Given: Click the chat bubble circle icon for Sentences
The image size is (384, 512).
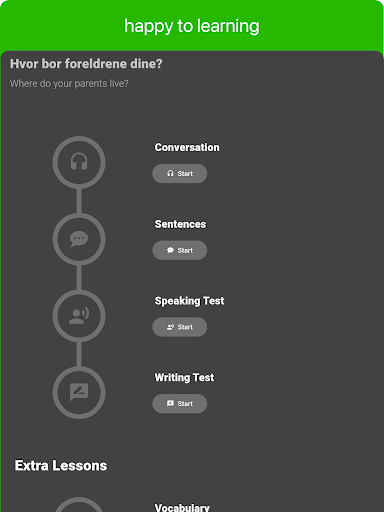Looking at the screenshot, I should tap(79, 239).
